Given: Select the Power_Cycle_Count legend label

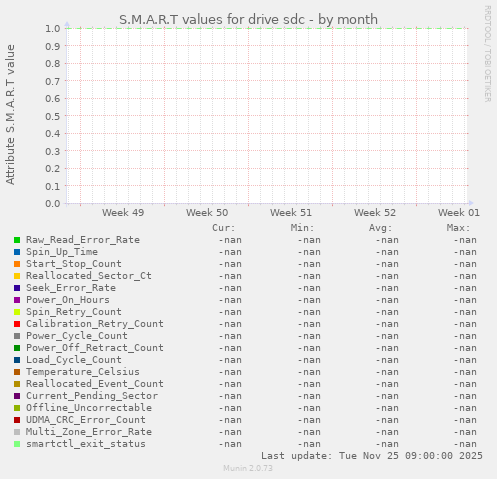Looking at the screenshot, I should click(77, 336).
